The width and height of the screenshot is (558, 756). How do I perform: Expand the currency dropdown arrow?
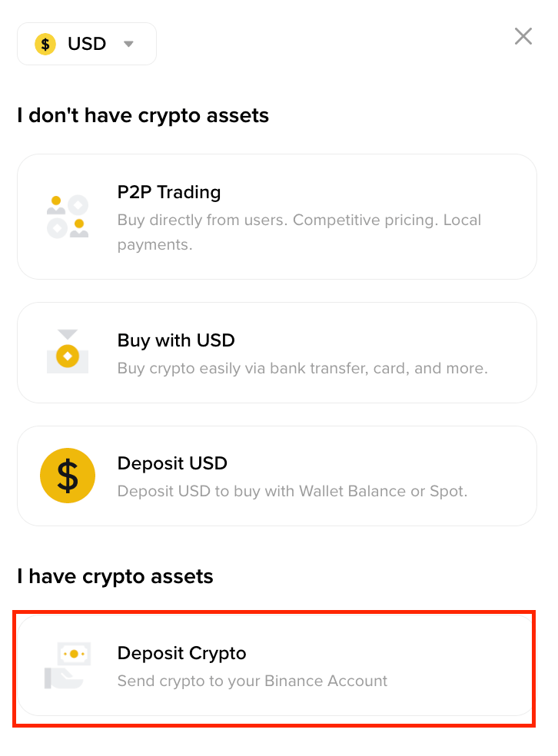coord(128,44)
